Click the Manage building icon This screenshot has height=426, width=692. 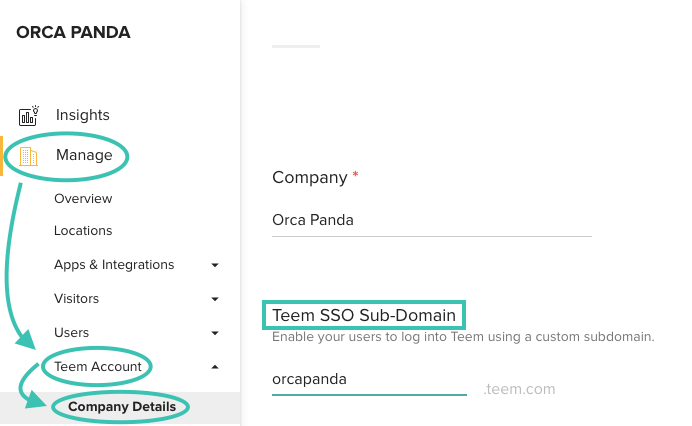tap(29, 156)
